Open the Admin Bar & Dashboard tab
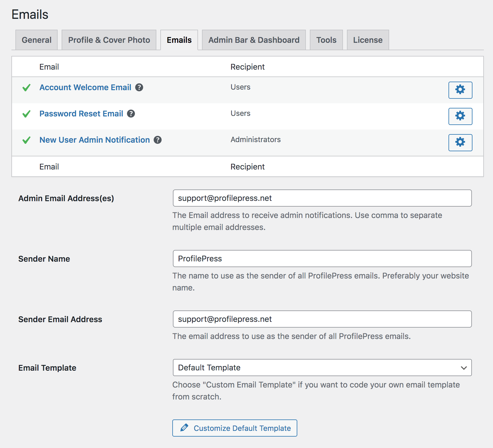The height and width of the screenshot is (448, 493). click(x=254, y=40)
